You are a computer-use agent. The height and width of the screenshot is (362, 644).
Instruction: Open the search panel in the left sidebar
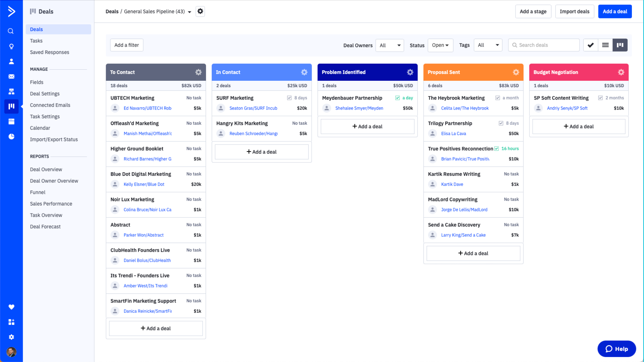[x=11, y=31]
